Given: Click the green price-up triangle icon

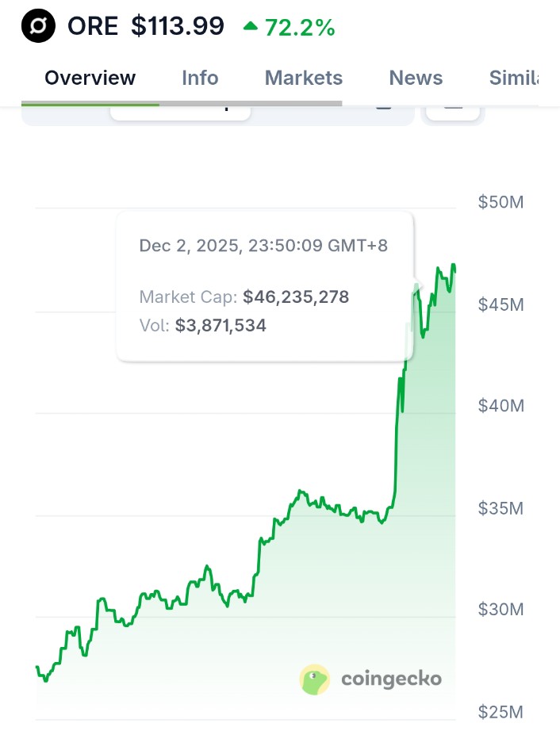Looking at the screenshot, I should (x=251, y=26).
